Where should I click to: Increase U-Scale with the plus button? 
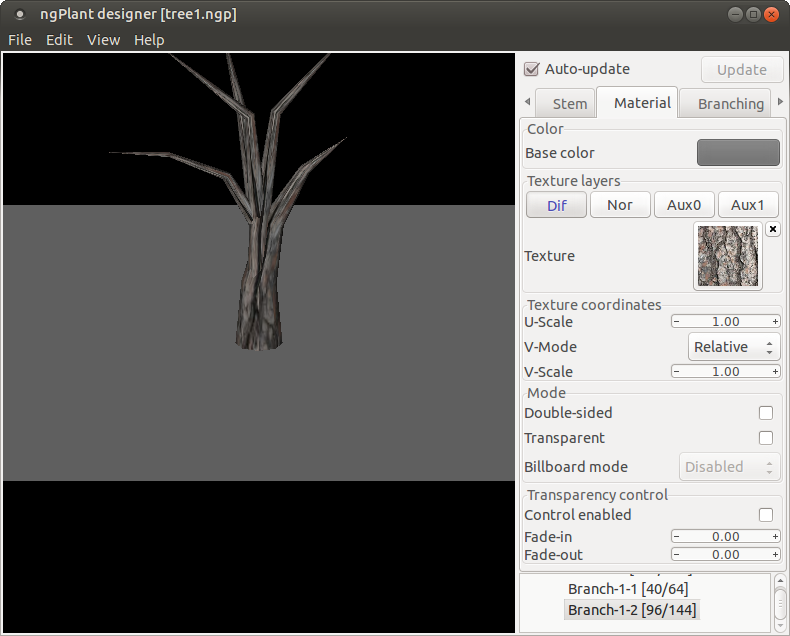coord(775,322)
